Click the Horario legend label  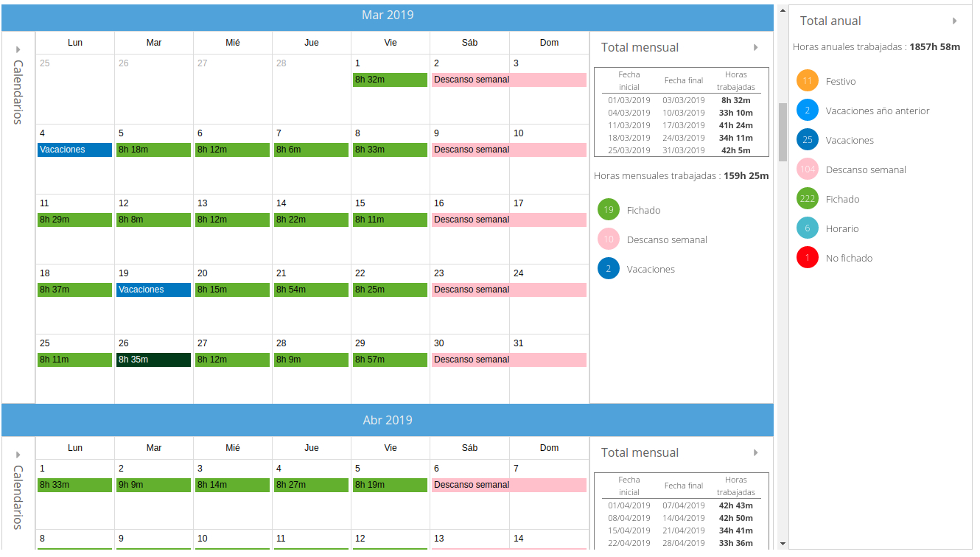coord(842,229)
